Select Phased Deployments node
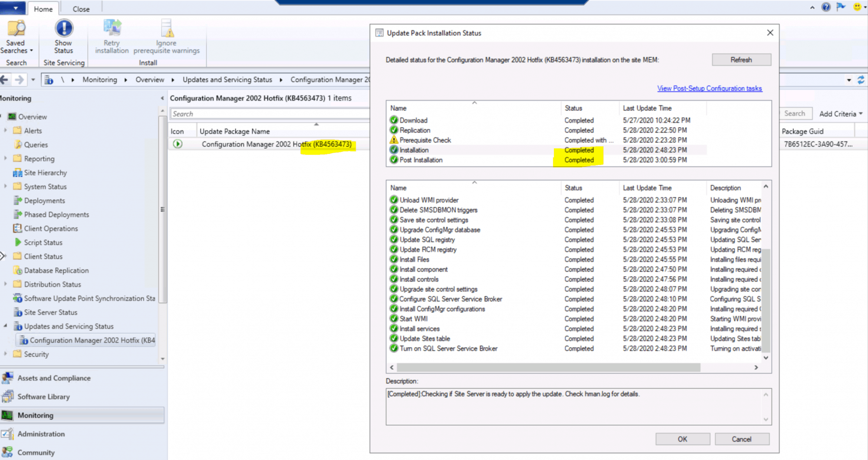This screenshot has width=868, height=460. point(56,214)
